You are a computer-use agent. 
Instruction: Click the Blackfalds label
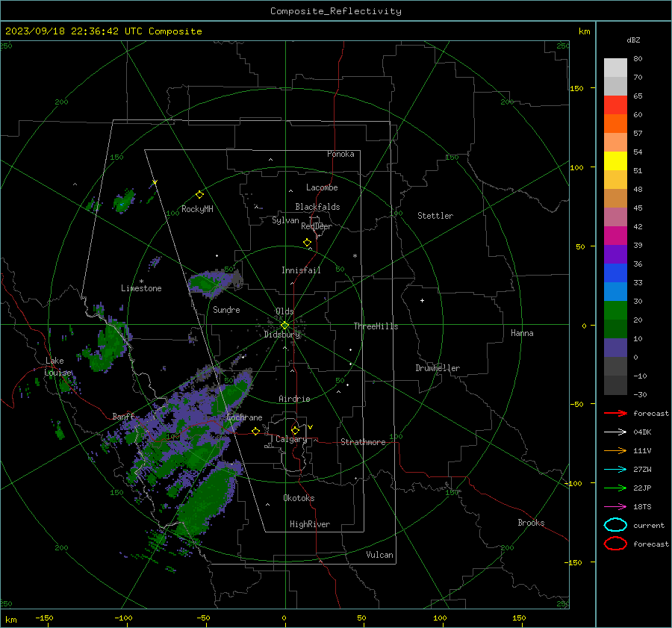click(x=317, y=207)
